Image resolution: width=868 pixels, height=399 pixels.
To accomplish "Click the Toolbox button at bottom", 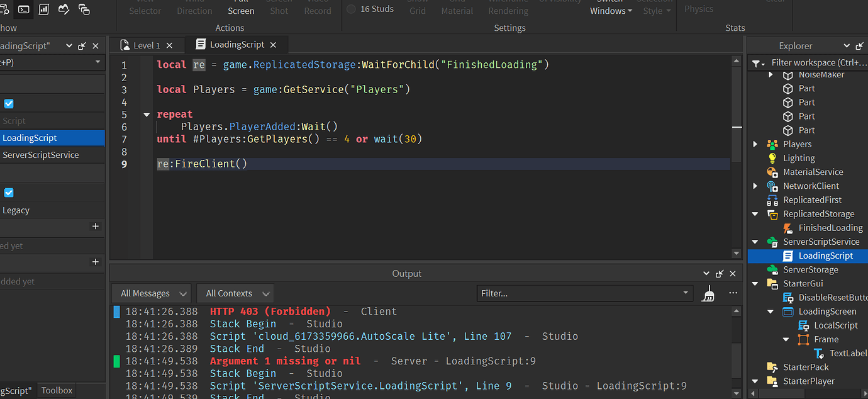I will 56,390.
